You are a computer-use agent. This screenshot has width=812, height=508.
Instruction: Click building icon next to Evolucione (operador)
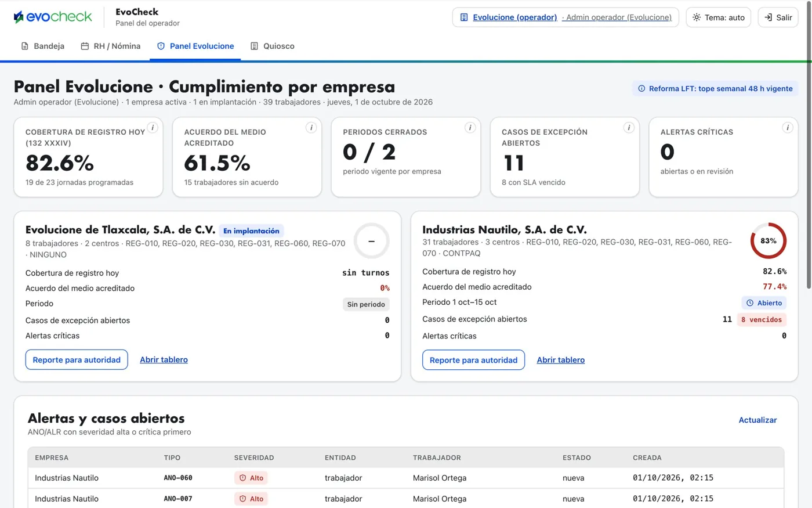pos(464,17)
